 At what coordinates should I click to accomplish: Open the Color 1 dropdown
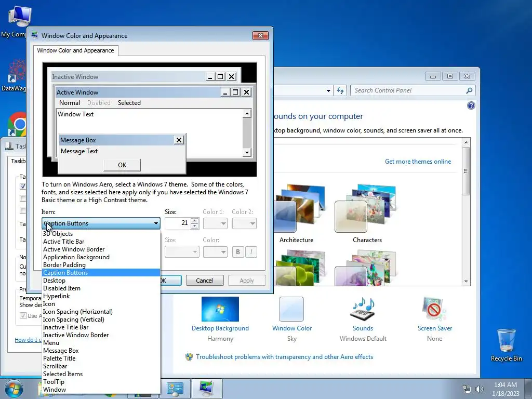click(215, 223)
